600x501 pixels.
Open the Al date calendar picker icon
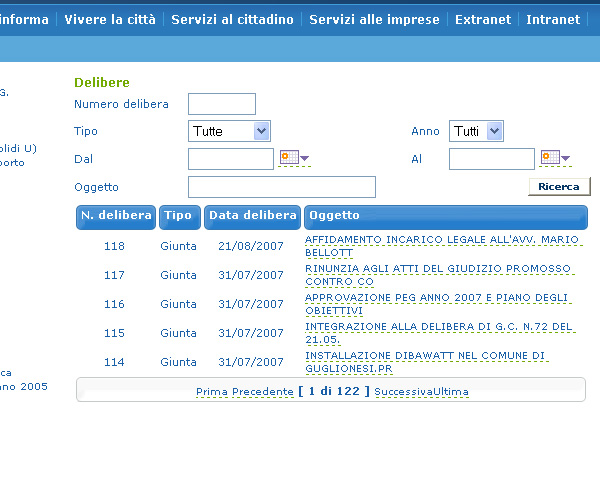coord(555,157)
